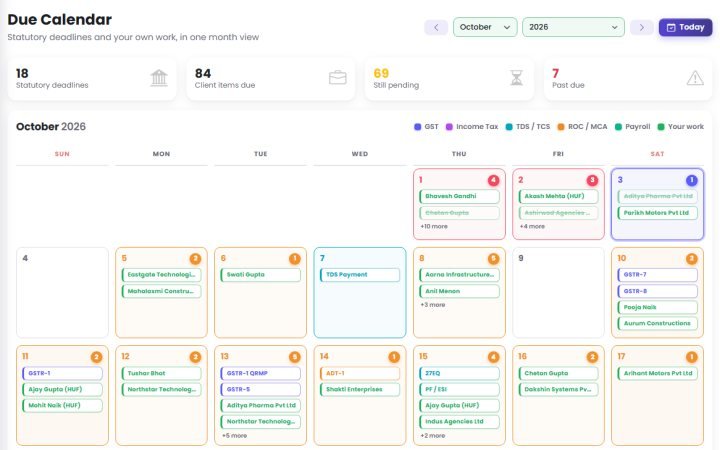Click the count badge on October 17
This screenshot has width=720, height=450.
(x=692, y=357)
